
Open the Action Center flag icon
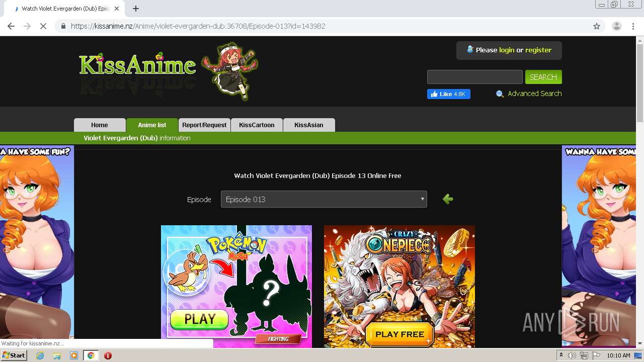[595, 355]
